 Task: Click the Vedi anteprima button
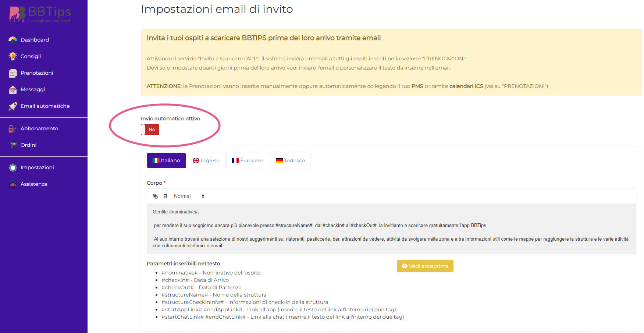coord(425,266)
